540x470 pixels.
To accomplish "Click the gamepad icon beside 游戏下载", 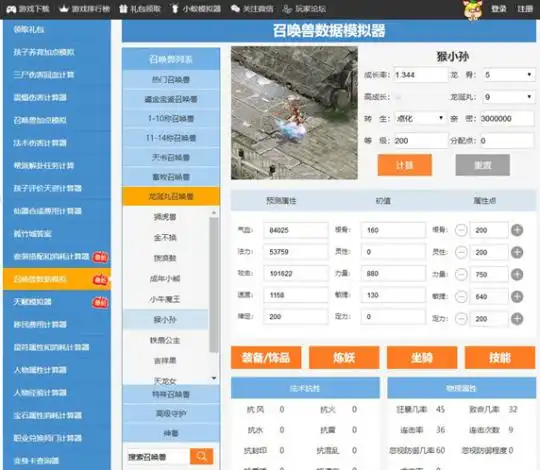I will tap(11, 9).
